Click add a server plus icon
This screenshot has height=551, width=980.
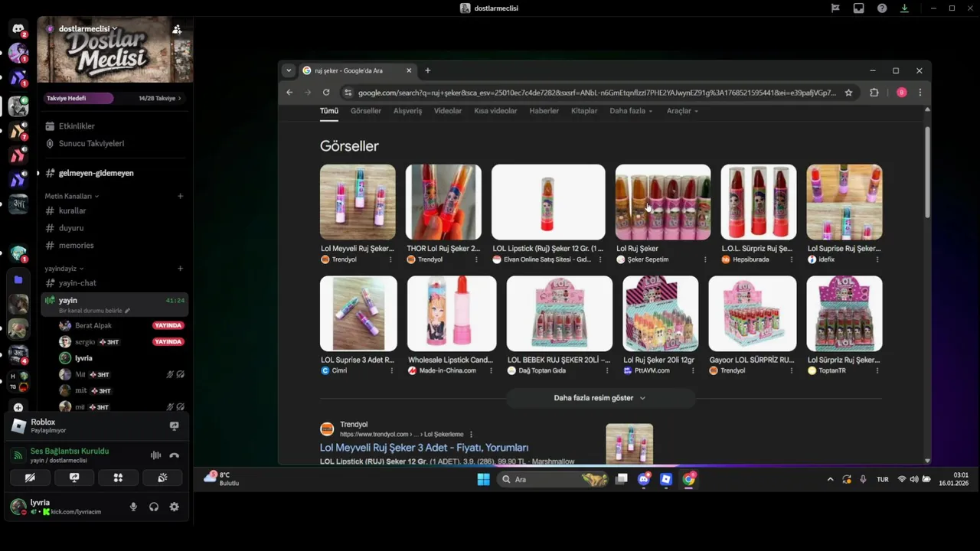[18, 408]
